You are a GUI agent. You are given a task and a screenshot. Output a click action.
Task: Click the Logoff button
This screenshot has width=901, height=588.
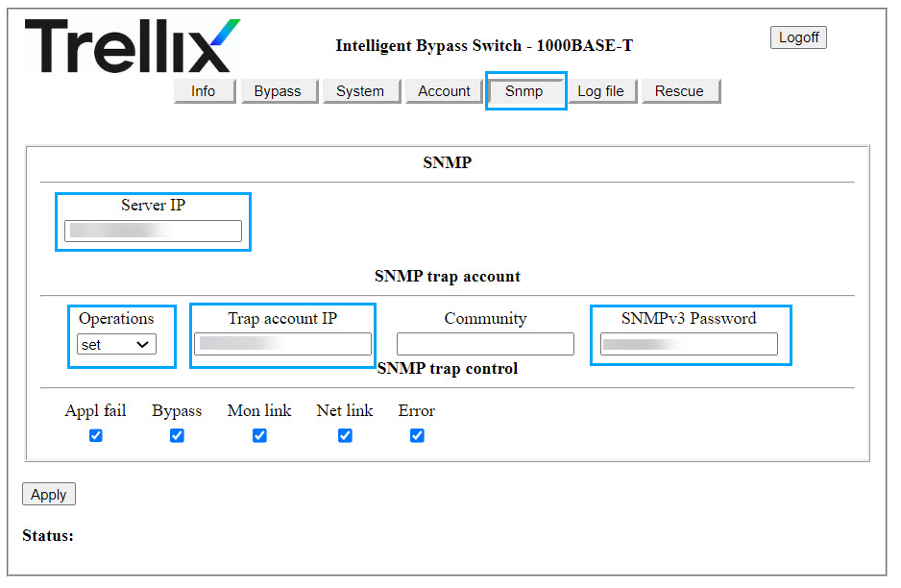pyautogui.click(x=798, y=37)
